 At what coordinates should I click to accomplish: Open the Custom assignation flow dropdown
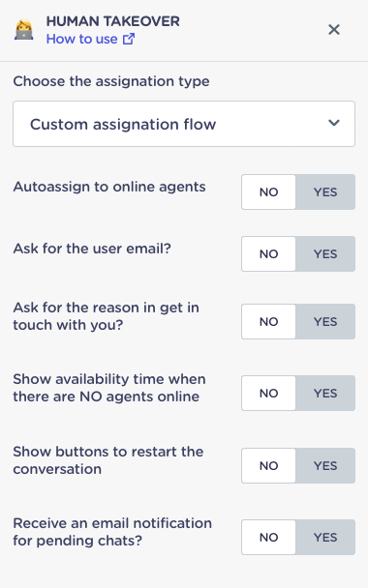pyautogui.click(x=184, y=124)
